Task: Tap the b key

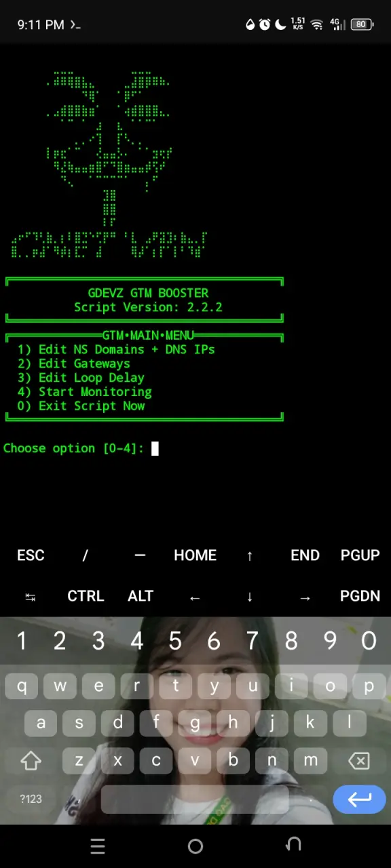Action: (x=234, y=761)
